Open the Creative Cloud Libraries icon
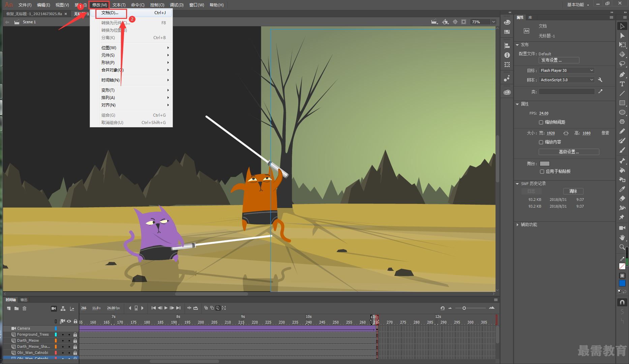Viewport: 629px width, 364px height. [507, 92]
